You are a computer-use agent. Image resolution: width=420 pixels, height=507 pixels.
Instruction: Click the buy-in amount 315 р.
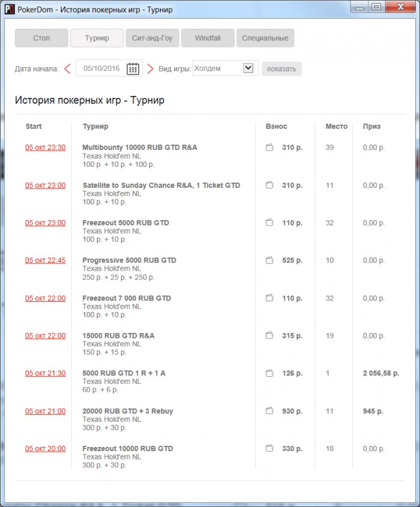[292, 335]
